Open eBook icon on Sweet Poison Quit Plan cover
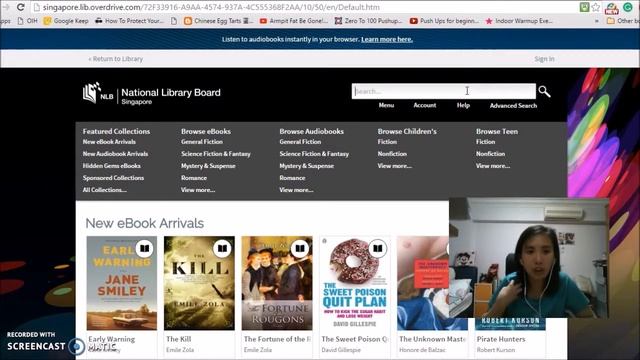The image size is (640, 360). point(378,248)
